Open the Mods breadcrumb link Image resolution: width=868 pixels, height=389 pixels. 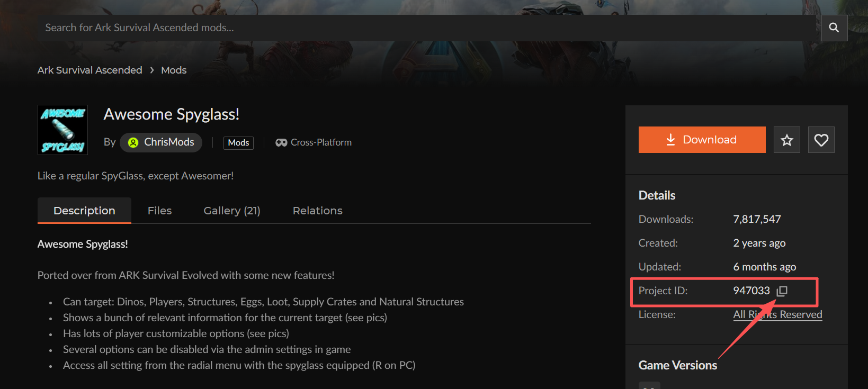pos(174,70)
